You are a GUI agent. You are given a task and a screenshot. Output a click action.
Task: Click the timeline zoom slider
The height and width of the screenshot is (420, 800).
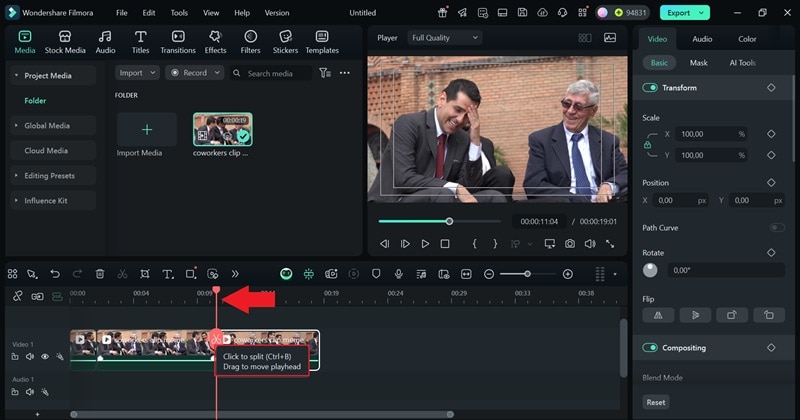pos(528,274)
